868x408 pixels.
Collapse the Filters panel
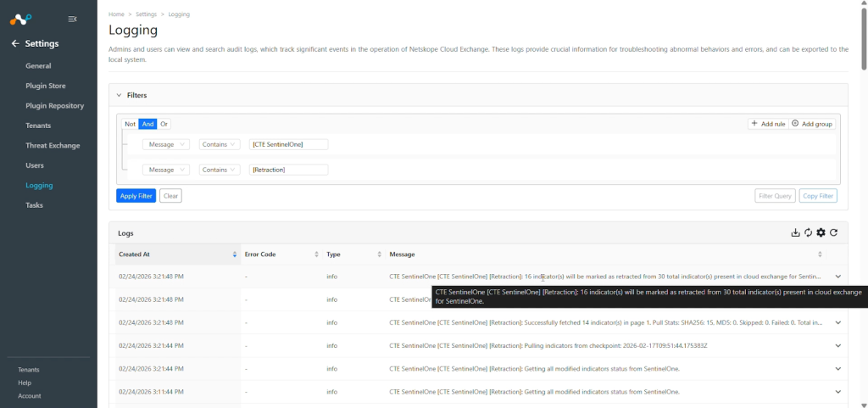click(x=119, y=95)
